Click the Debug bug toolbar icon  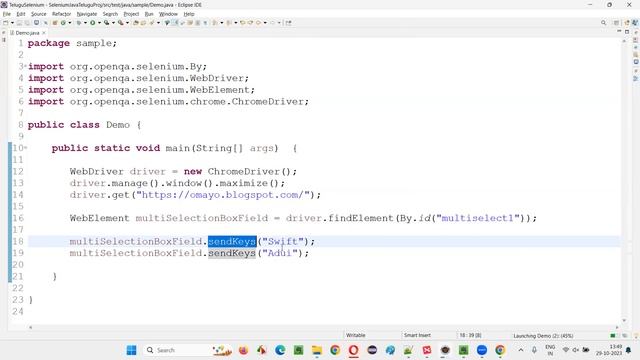click(x=79, y=23)
